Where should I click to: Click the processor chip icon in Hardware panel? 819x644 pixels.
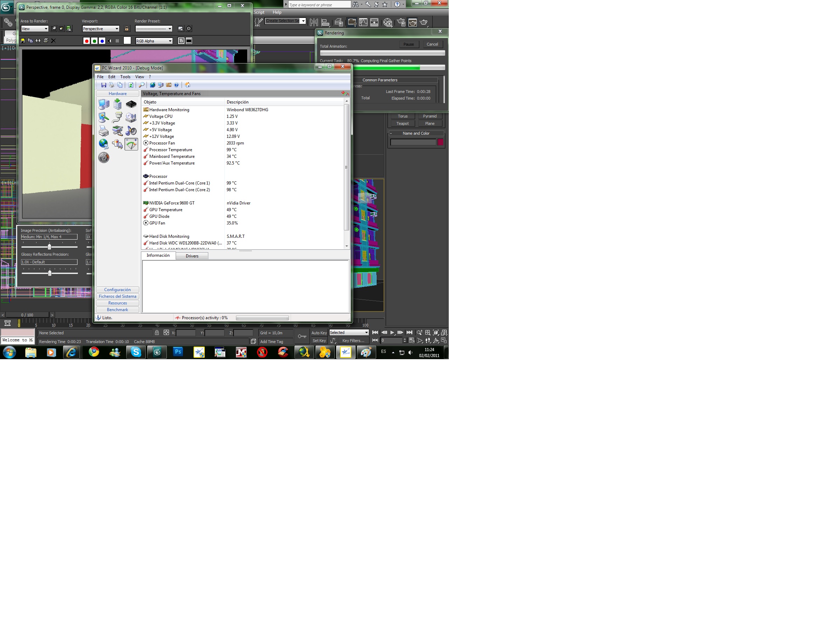click(x=131, y=104)
